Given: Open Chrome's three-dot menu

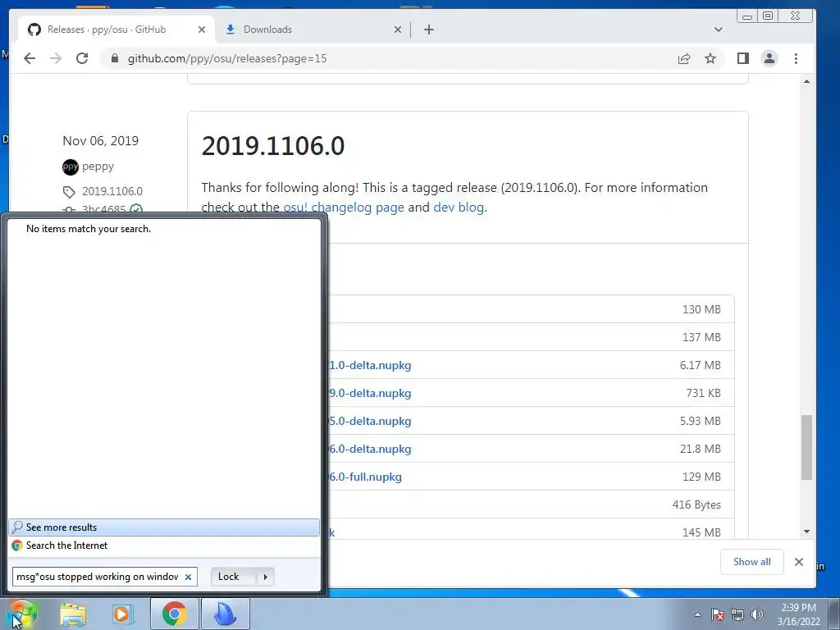Looking at the screenshot, I should pyautogui.click(x=796, y=58).
